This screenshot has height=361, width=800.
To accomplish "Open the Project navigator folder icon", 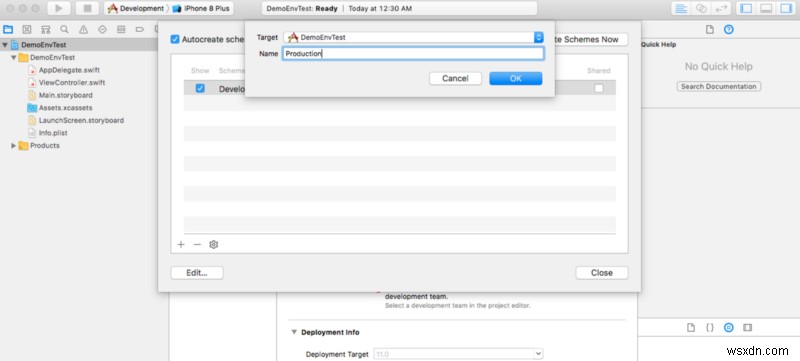I will point(8,30).
